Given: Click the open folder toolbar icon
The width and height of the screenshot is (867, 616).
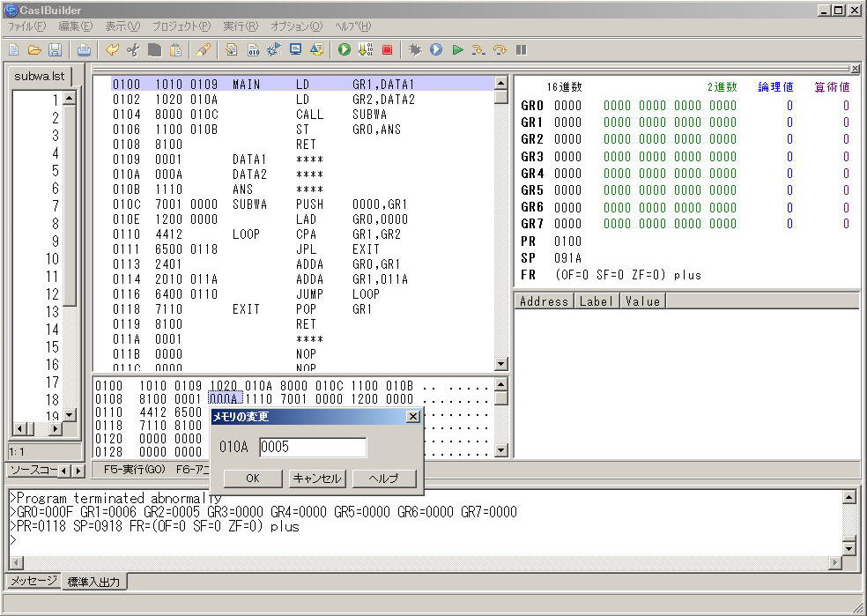Looking at the screenshot, I should (x=34, y=50).
